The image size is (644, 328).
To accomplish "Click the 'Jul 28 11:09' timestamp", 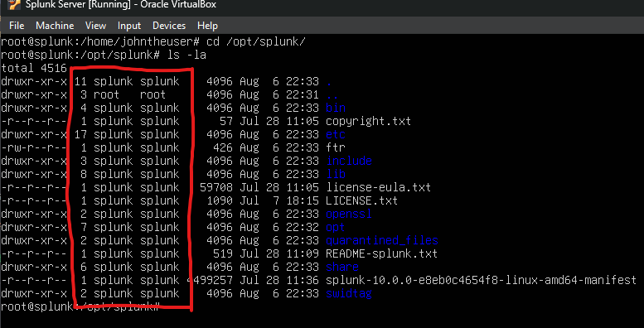I will [x=278, y=253].
